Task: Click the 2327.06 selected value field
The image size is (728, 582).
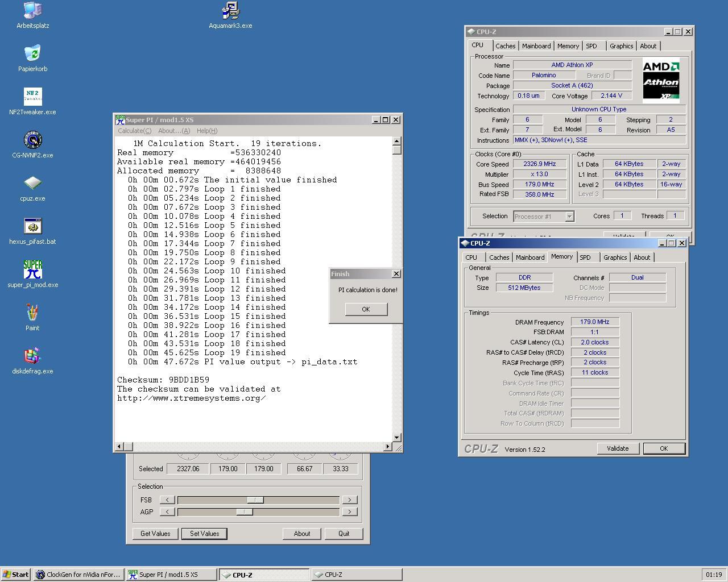Action: 188,469
